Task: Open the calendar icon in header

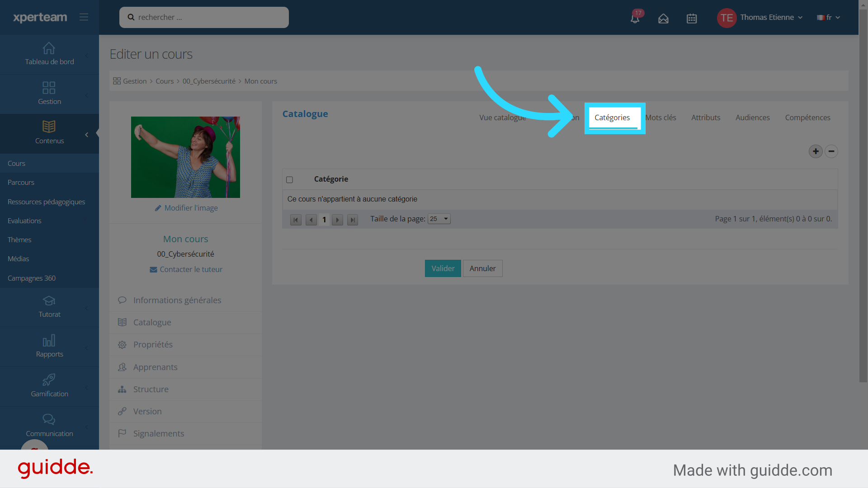Action: 692,19
